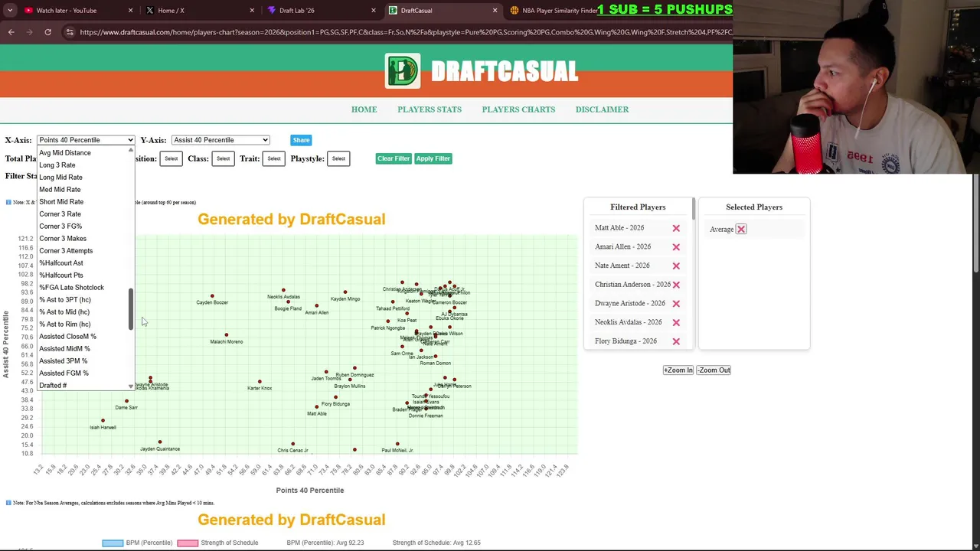This screenshot has height=551, width=980.
Task: Remove Flory Bidunga from filtered players
Action: (x=676, y=341)
